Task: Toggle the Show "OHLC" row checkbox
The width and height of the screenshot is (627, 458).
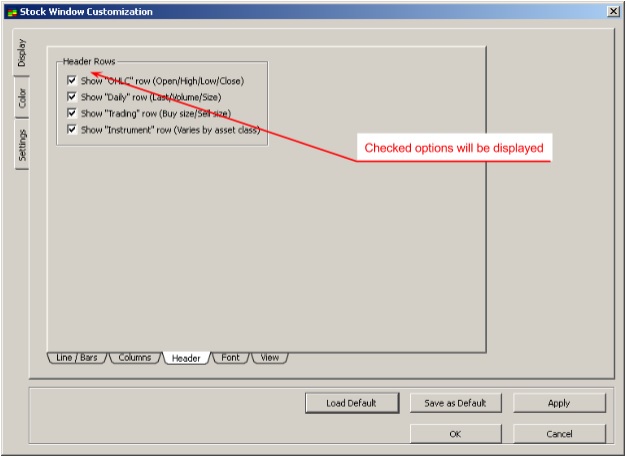Action: click(72, 81)
